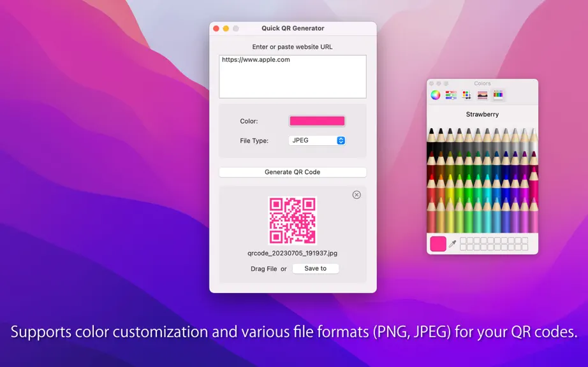Pick the bright yellow Lemon pencil
This screenshot has height=367, width=588.
450,187
